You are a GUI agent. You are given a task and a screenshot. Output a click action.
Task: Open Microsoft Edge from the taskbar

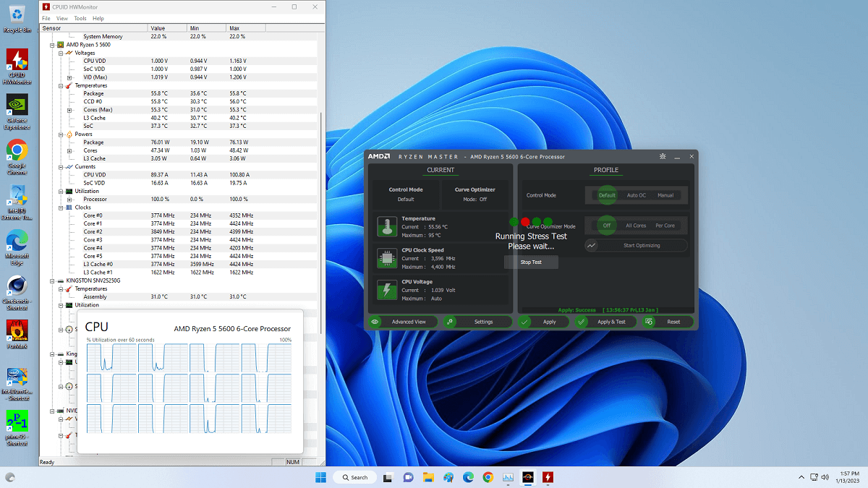pyautogui.click(x=468, y=477)
